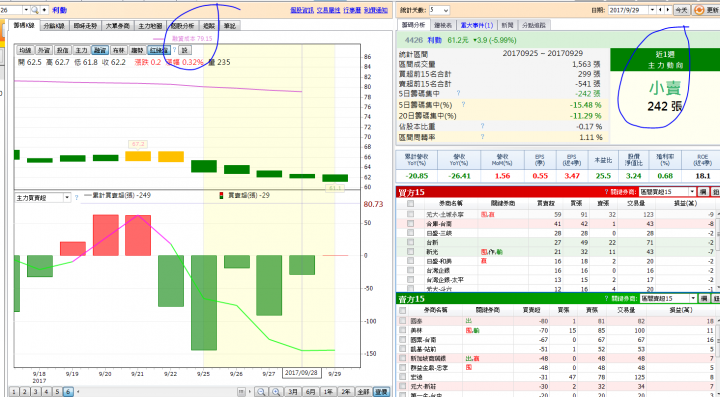The height and width of the screenshot is (397, 720).
Task: Toggle the 融資 overlay button
Action: coord(100,50)
